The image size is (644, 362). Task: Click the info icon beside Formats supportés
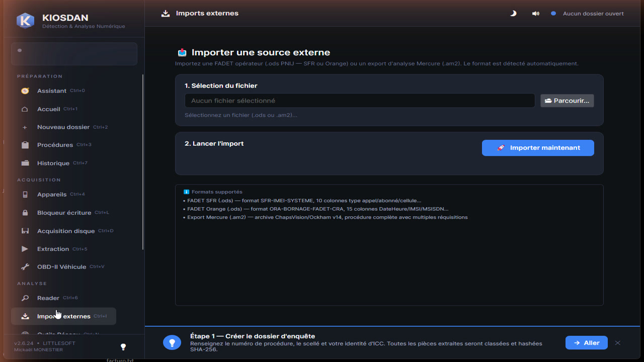pyautogui.click(x=186, y=192)
